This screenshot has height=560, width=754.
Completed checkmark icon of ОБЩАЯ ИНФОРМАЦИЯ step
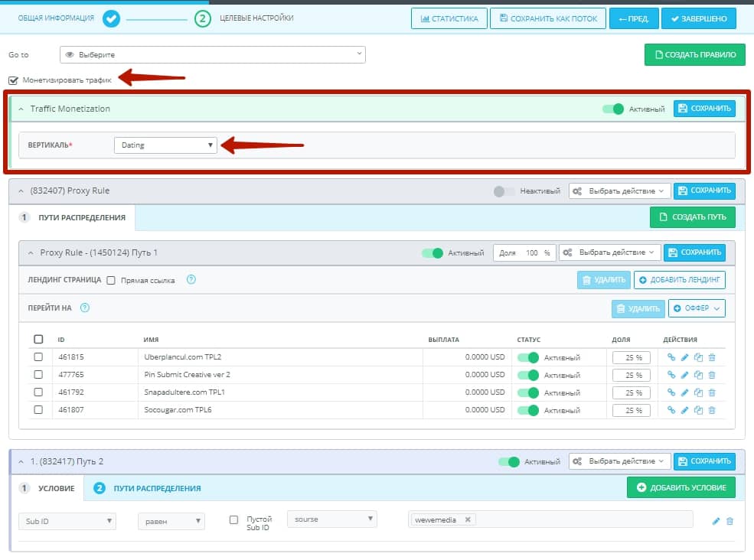111,19
